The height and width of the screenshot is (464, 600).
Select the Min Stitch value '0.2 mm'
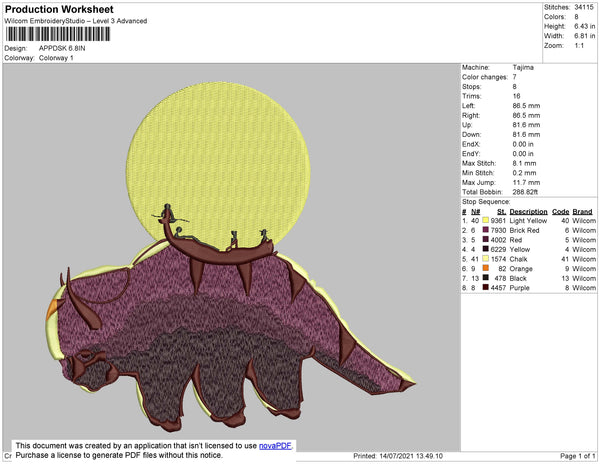(x=524, y=173)
